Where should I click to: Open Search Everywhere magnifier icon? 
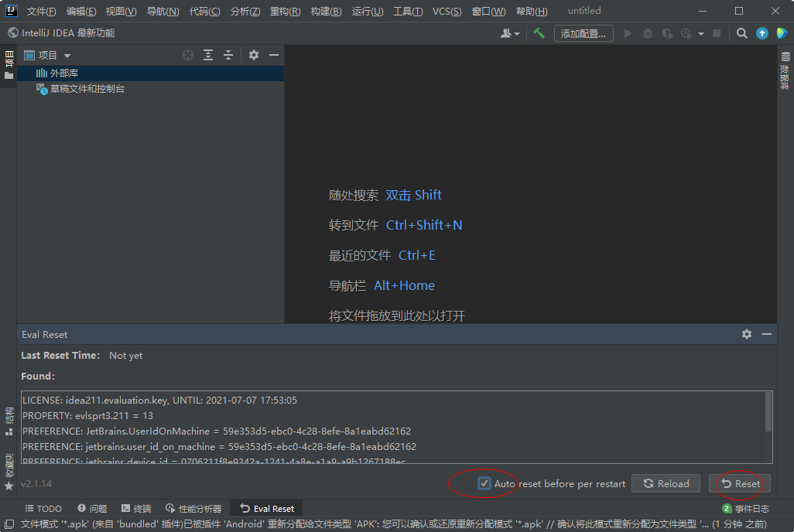coord(742,33)
